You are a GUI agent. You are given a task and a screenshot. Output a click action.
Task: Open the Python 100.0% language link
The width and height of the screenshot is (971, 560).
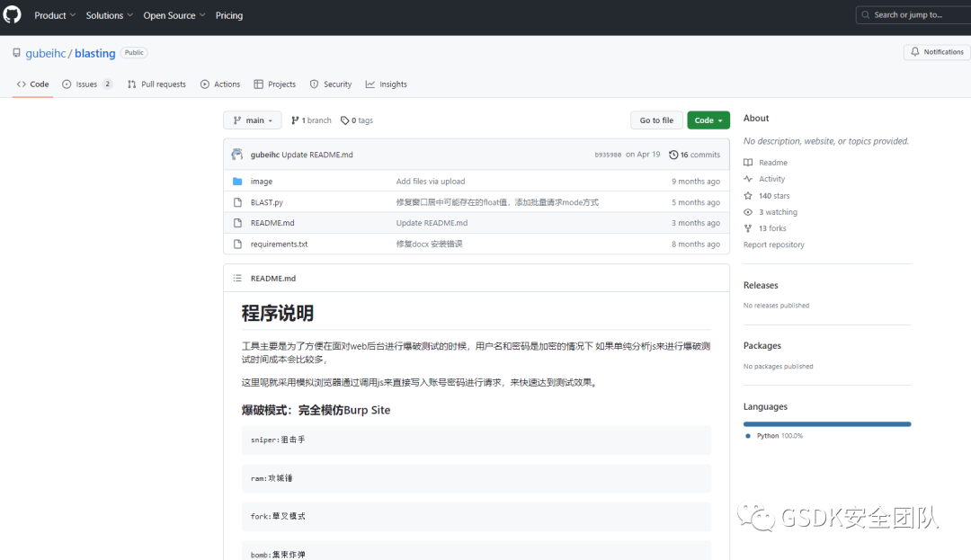coord(774,436)
